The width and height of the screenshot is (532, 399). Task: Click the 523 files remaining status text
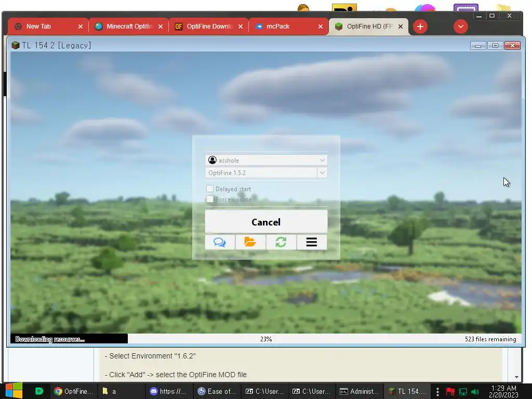(490, 339)
